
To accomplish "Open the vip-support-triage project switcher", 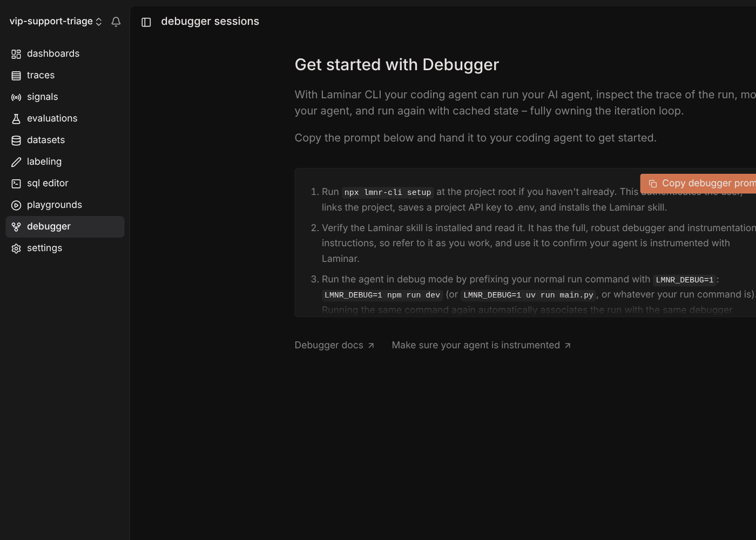I will pos(56,22).
